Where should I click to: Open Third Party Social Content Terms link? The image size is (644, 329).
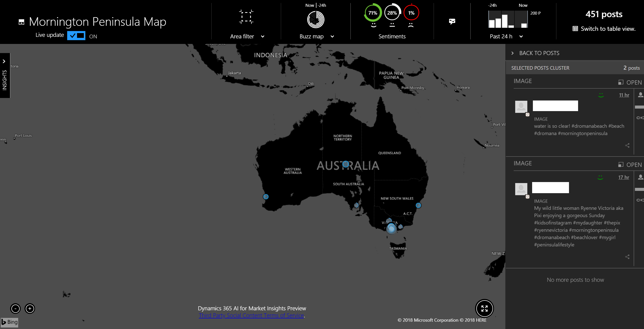[251, 315]
